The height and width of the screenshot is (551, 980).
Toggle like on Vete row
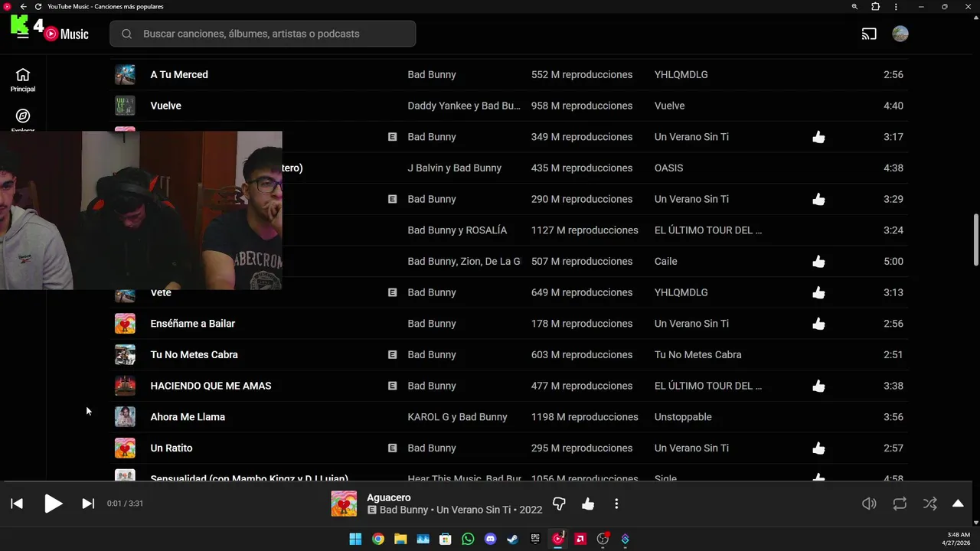pos(818,292)
